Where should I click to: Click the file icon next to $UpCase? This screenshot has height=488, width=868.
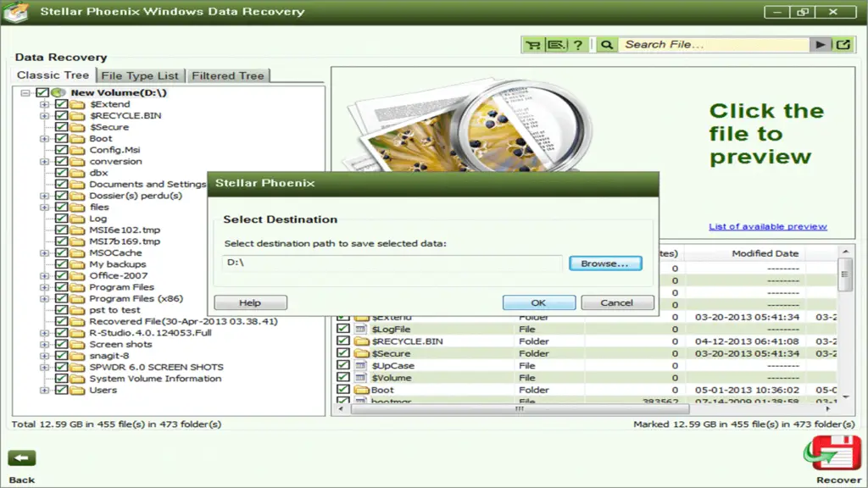coord(361,366)
